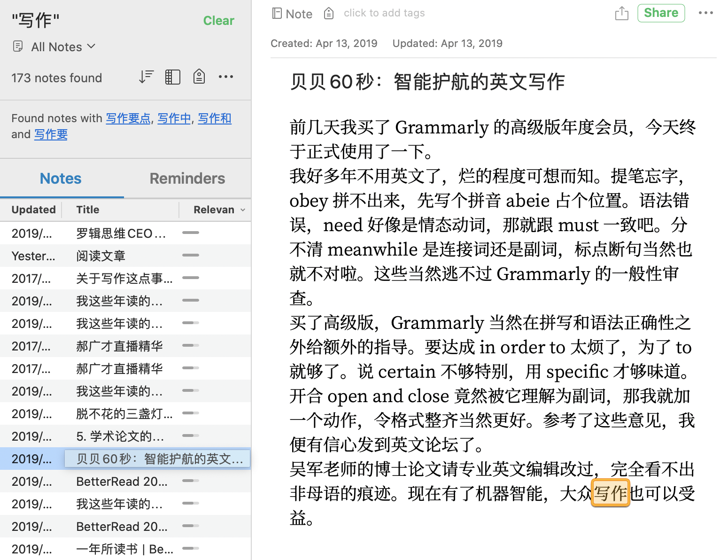
Task: Click the Updated: Apr 13, 2019 date
Action: point(448,44)
